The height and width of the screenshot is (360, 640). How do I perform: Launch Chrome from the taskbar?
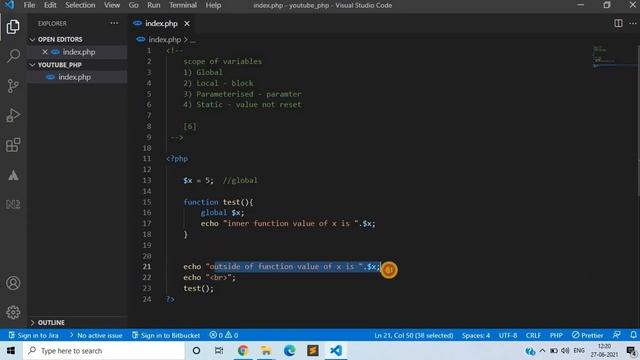pos(243,351)
